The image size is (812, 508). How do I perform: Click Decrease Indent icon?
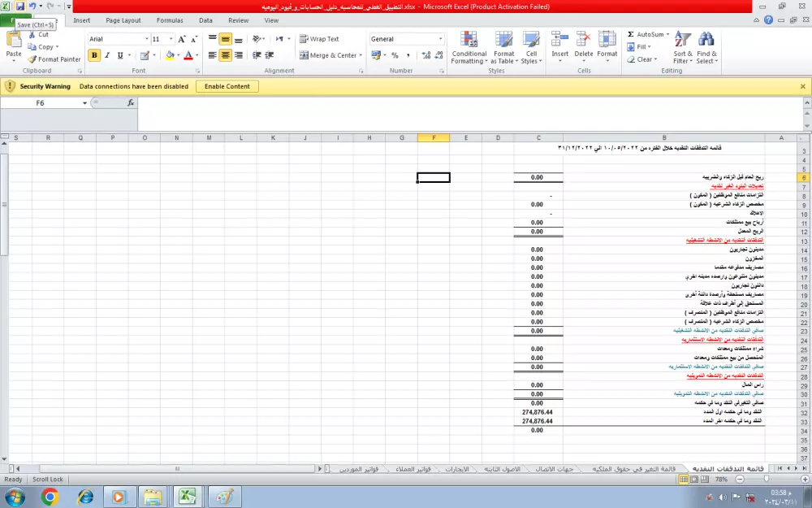257,55
